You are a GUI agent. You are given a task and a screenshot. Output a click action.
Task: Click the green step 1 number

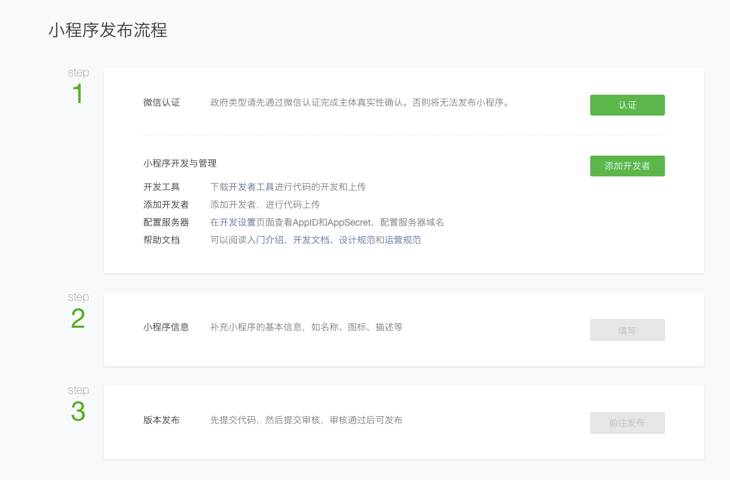(x=78, y=95)
